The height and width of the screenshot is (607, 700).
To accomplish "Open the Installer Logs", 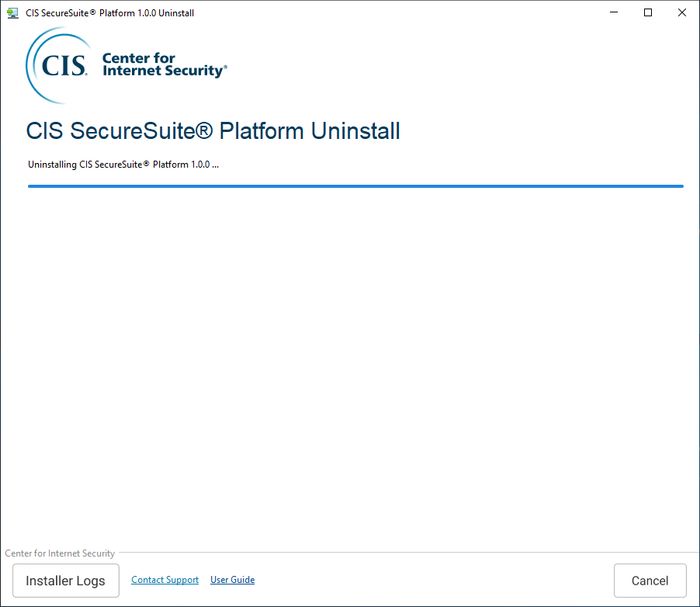I will (66, 580).
